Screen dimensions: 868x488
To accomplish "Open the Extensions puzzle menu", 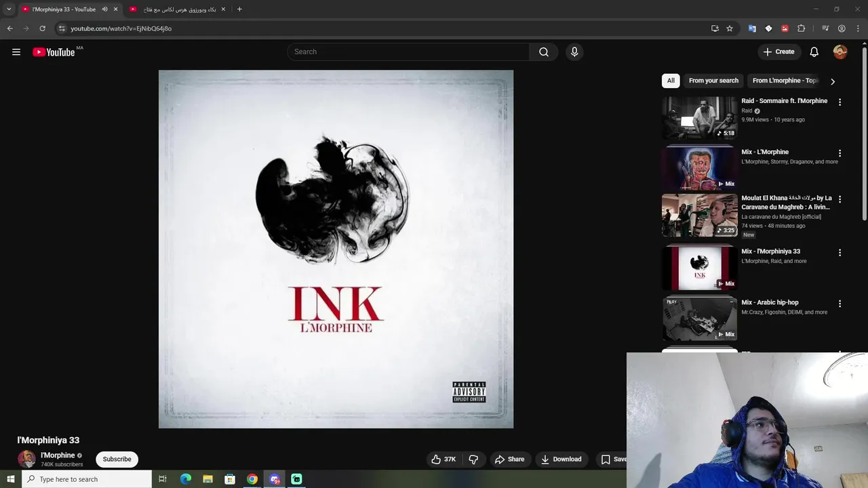I will (x=801, y=28).
